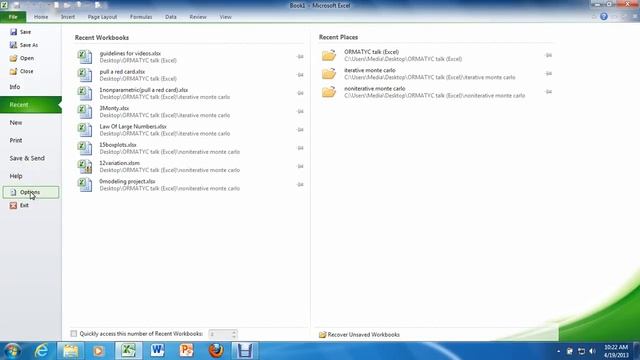Show hidden system tray icons arrow
Viewport: 640px width, 360px height.
point(558,351)
